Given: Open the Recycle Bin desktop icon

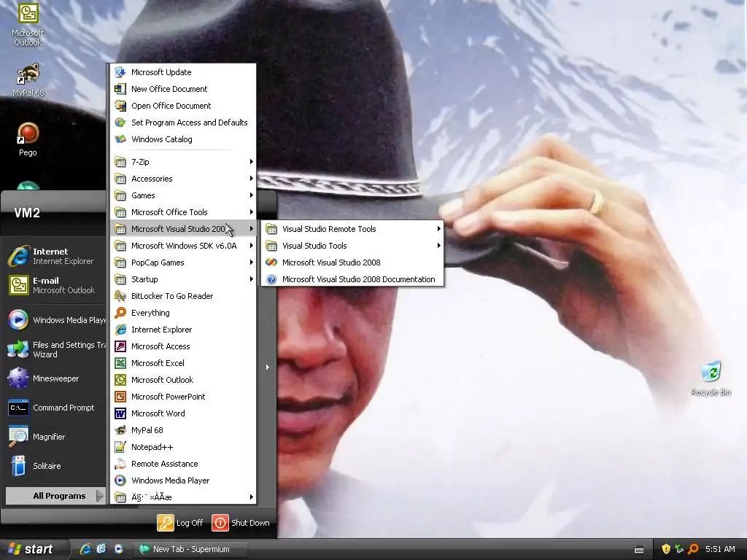Looking at the screenshot, I should pos(711,378).
